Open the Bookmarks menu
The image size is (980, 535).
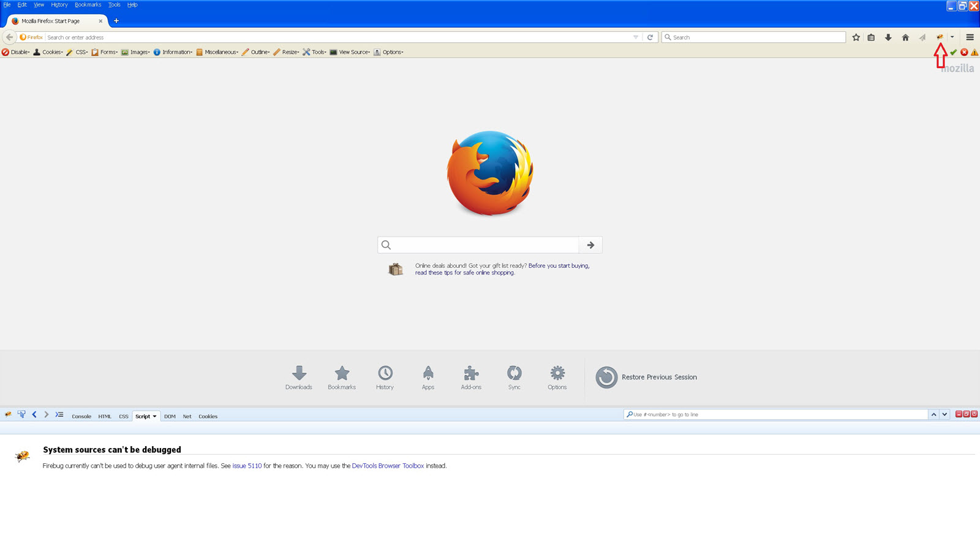coord(88,4)
